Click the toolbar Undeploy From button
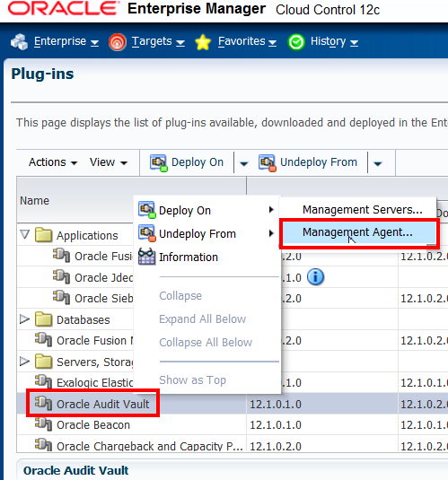This screenshot has width=448, height=480. pos(308,162)
